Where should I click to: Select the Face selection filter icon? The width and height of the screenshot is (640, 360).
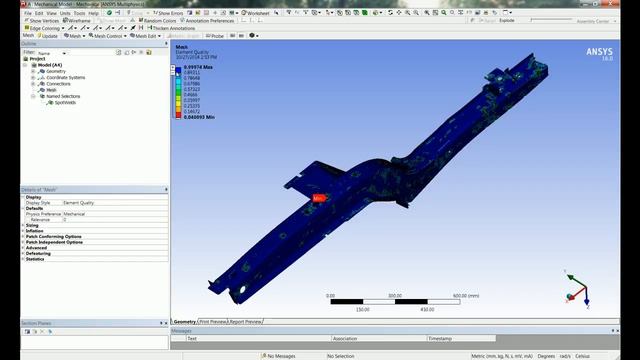(x=356, y=13)
